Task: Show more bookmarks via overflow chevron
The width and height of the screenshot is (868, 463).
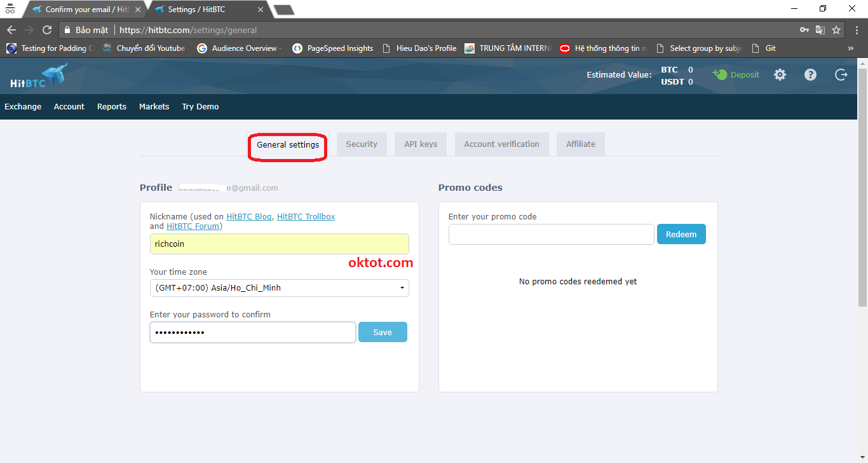Action: pos(850,48)
